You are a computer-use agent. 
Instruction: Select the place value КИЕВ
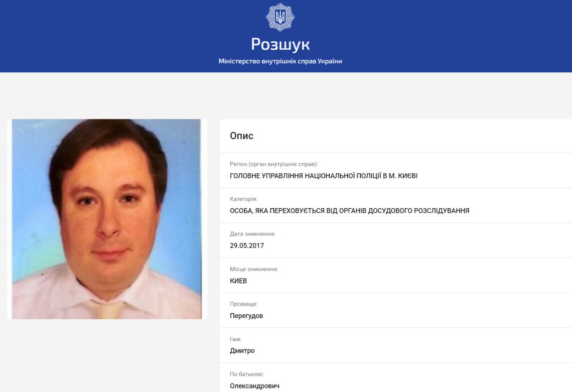click(x=238, y=281)
